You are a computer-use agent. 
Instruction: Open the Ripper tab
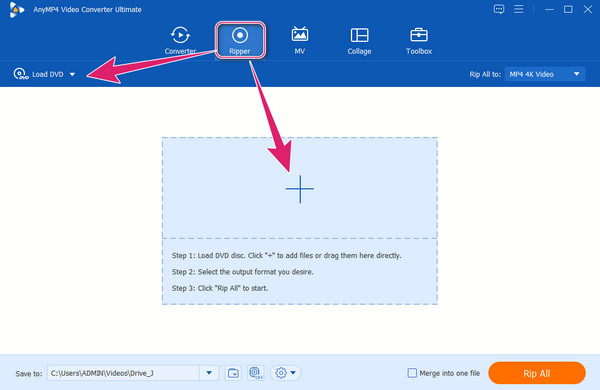[x=240, y=40]
